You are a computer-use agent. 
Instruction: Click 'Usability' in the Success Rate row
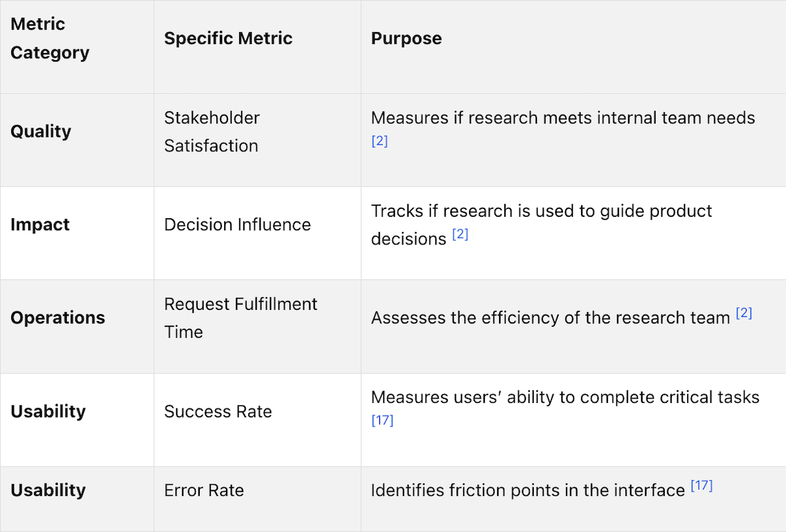pyautogui.click(x=48, y=411)
